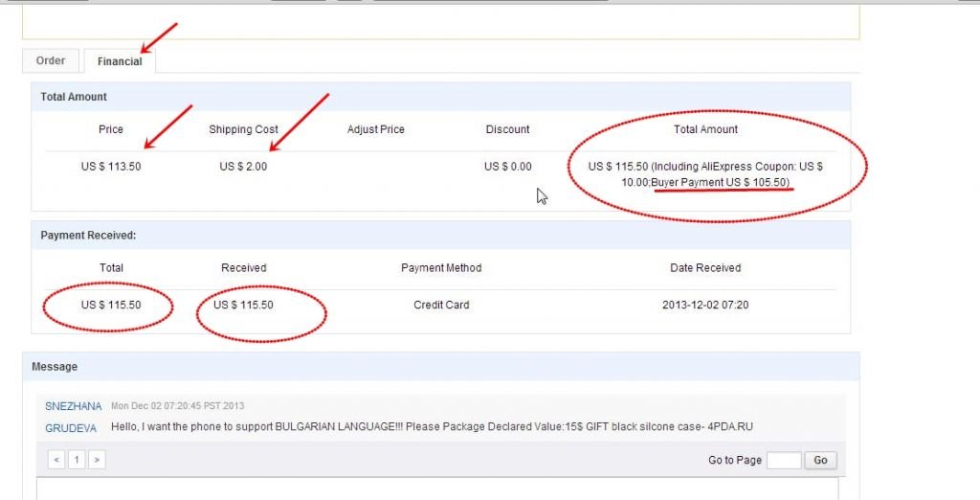Click inside the message reply text area
Viewport: 980px width, 500px height.
pyautogui.click(x=437, y=488)
